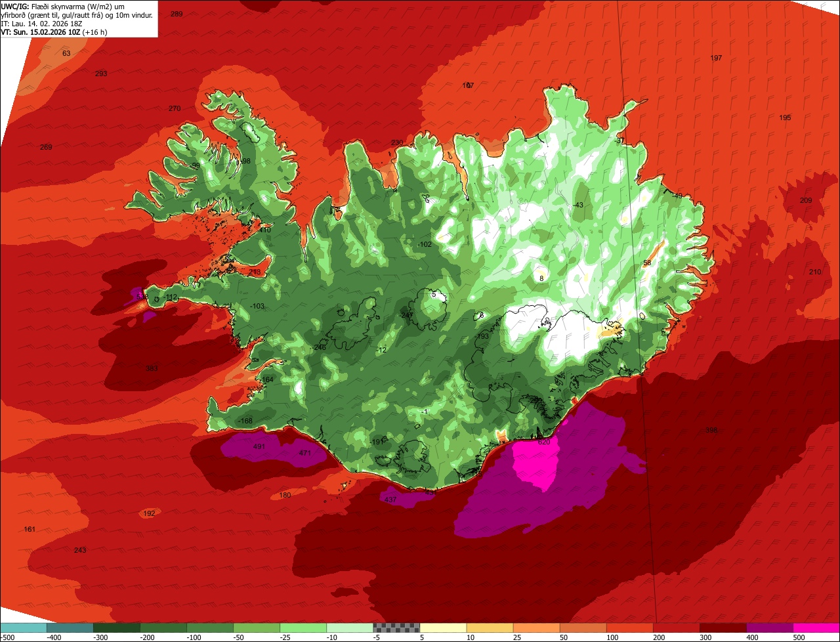Click the value 289 at the top
The width and height of the screenshot is (840, 642).
(177, 14)
